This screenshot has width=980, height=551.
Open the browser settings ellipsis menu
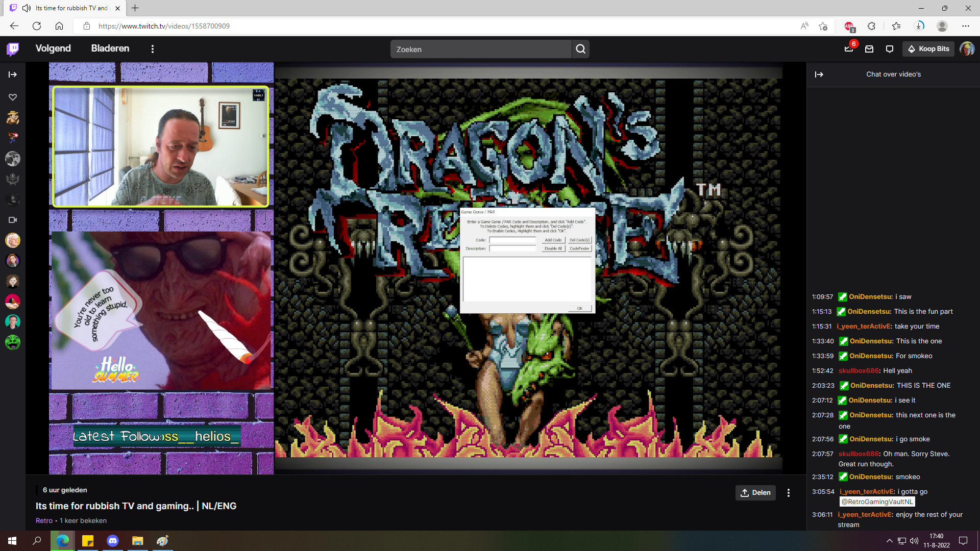click(x=965, y=26)
